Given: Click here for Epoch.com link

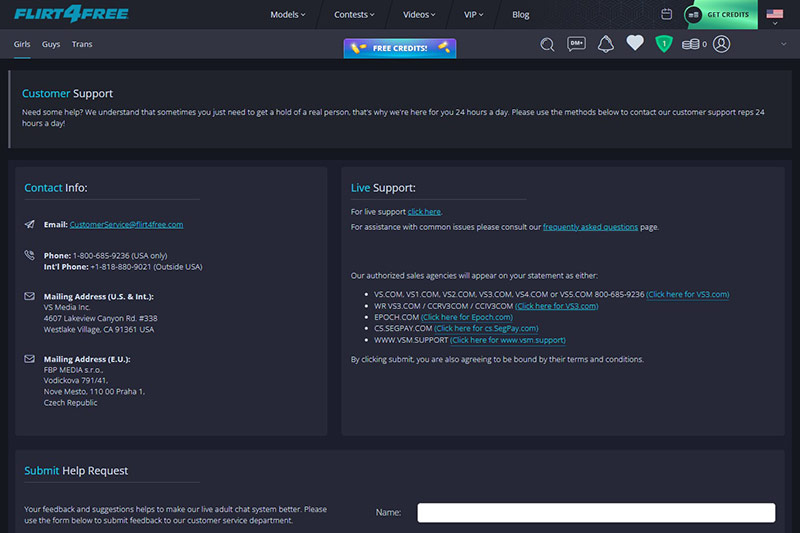Looking at the screenshot, I should [467, 317].
